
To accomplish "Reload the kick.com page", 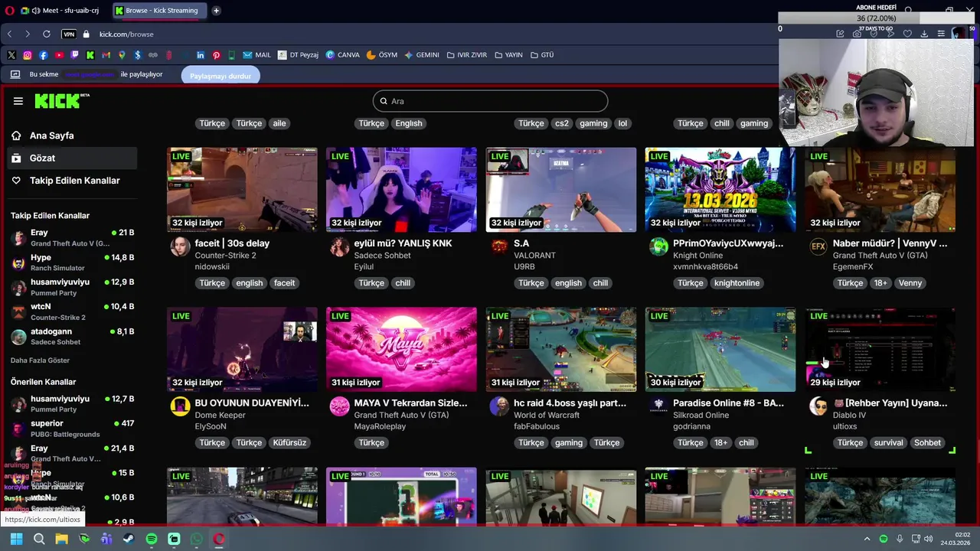I will point(47,34).
